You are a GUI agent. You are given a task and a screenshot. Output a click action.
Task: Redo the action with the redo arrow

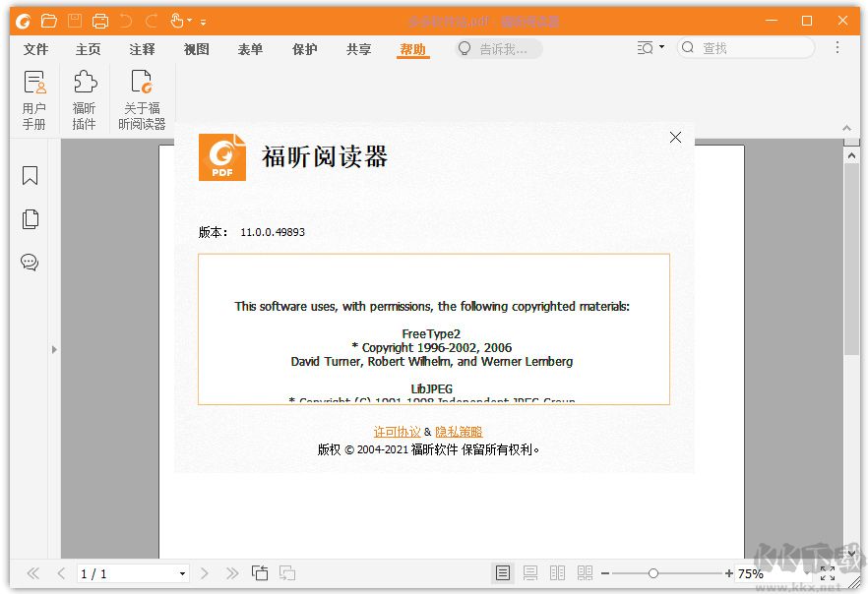(152, 21)
